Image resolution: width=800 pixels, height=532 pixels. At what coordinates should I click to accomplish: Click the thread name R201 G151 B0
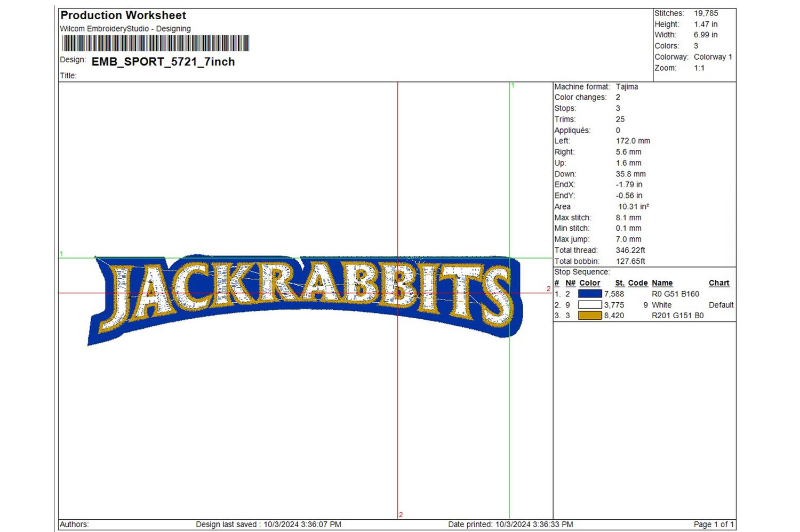678,316
